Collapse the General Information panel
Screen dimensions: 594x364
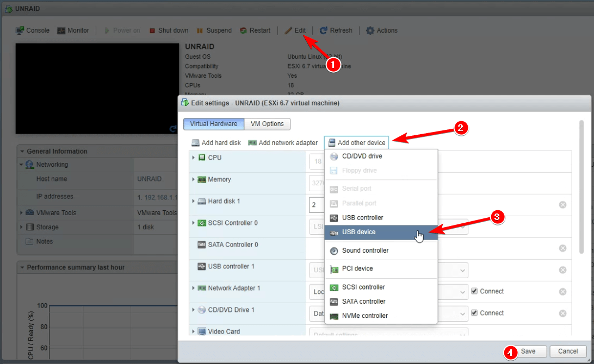(22, 152)
